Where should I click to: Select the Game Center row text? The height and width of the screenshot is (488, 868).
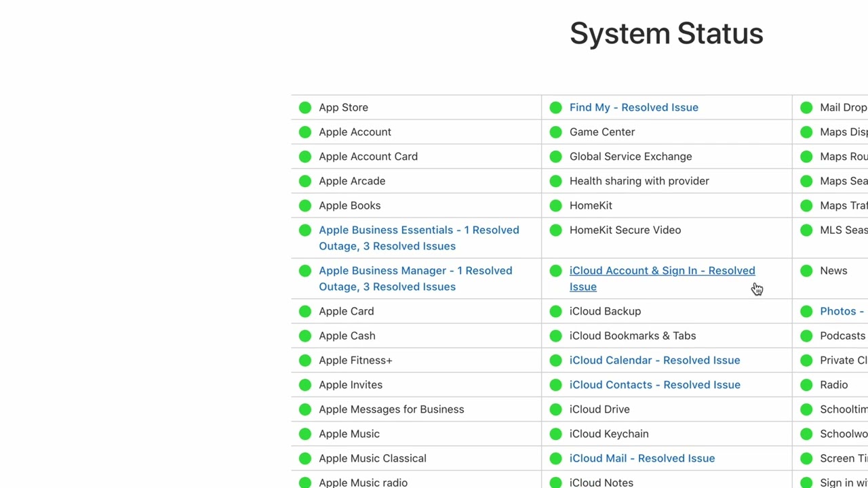[x=602, y=131]
